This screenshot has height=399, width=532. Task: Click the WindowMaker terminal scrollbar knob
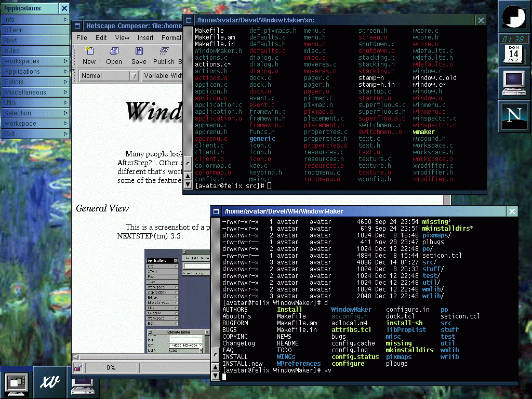215,355
